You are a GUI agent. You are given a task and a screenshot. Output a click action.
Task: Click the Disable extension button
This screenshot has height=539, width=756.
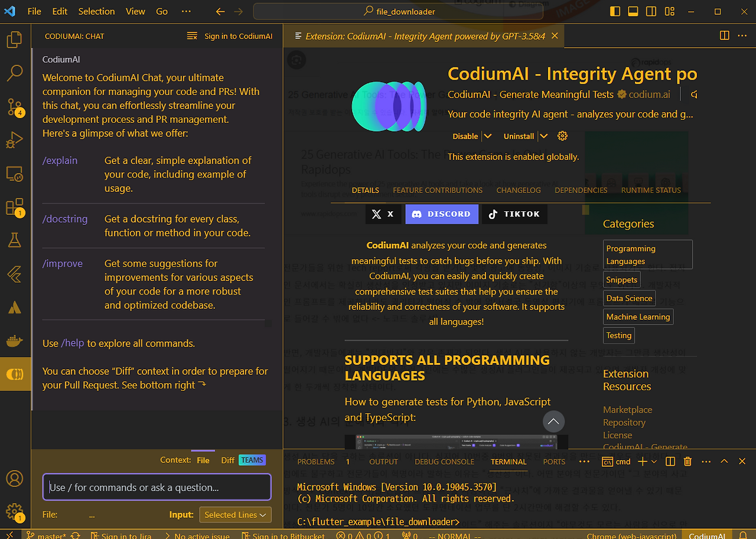465,136
